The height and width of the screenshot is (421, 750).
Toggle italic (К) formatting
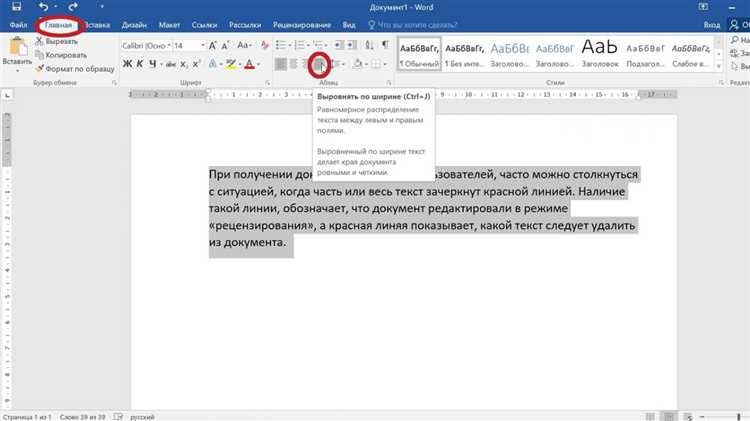pyautogui.click(x=140, y=64)
